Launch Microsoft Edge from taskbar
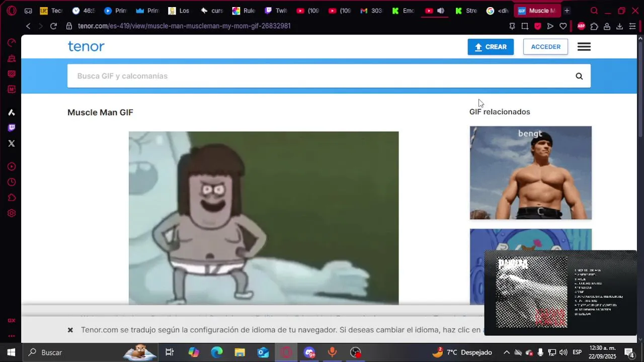Viewport: 644px width, 362px height. [217, 352]
